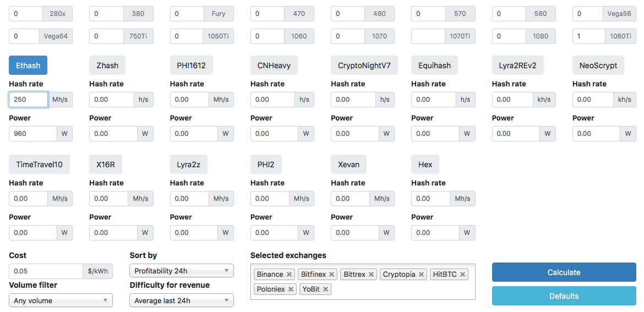This screenshot has width=644, height=312.
Task: Reset values with Defaults button
Action: [x=564, y=296]
